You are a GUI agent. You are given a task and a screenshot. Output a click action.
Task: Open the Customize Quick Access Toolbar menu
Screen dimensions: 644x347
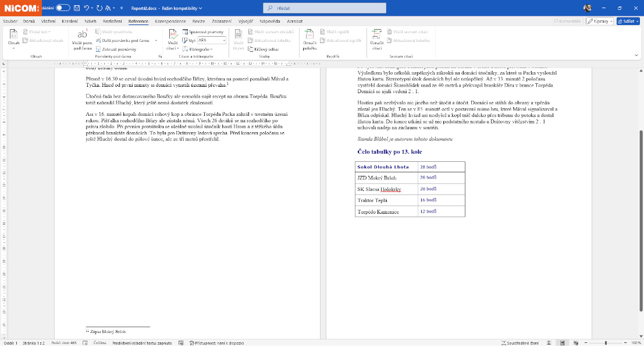[x=122, y=8]
